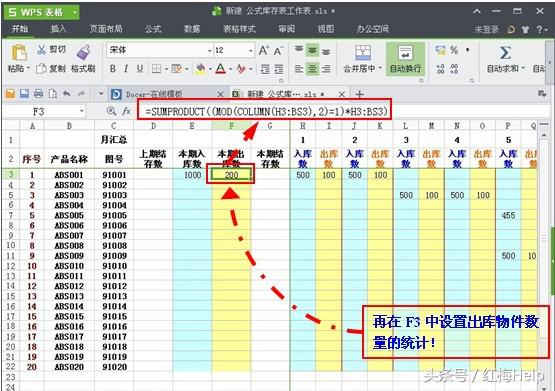Click the SUMPRODUCT formula bar field
The image size is (555, 391).
(x=265, y=112)
